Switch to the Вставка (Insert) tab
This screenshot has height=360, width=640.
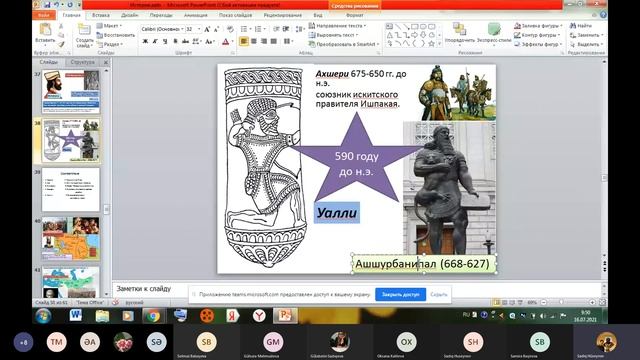click(100, 15)
